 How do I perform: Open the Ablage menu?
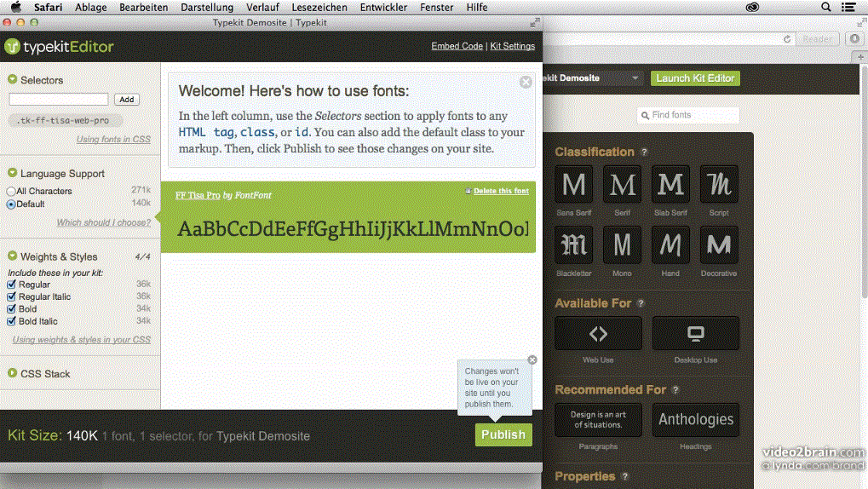click(x=91, y=7)
